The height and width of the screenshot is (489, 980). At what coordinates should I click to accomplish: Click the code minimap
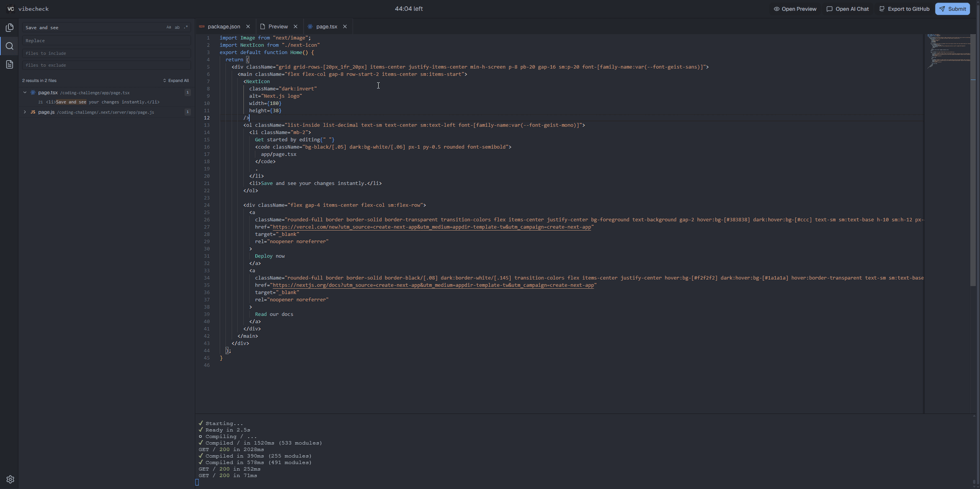pos(948,51)
